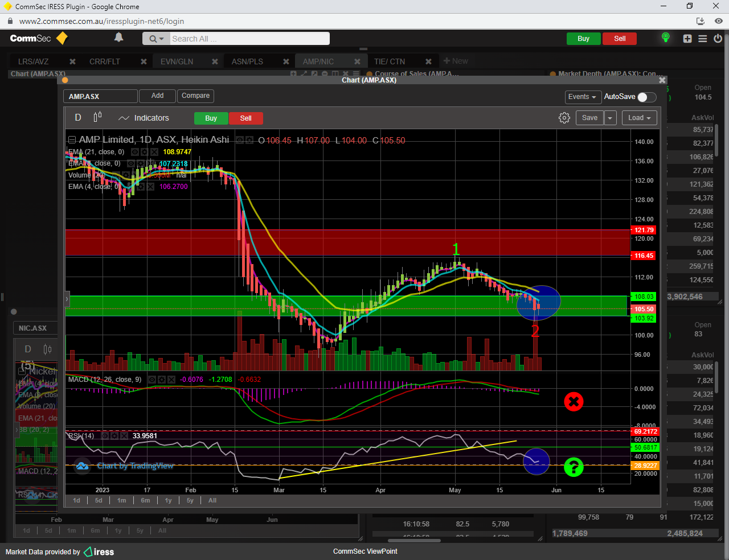The width and height of the screenshot is (729, 560).
Task: Open the hamburger main menu
Action: pos(703,39)
